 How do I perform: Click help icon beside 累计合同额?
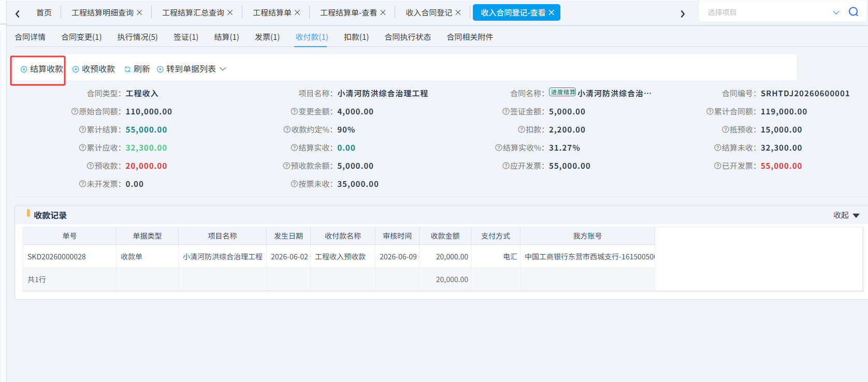click(x=710, y=111)
